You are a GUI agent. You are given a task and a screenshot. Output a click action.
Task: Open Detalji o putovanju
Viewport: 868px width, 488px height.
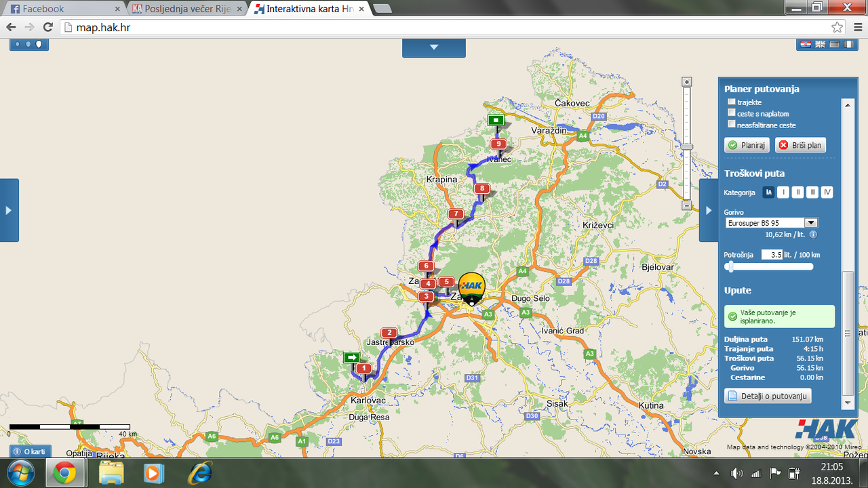(768, 396)
